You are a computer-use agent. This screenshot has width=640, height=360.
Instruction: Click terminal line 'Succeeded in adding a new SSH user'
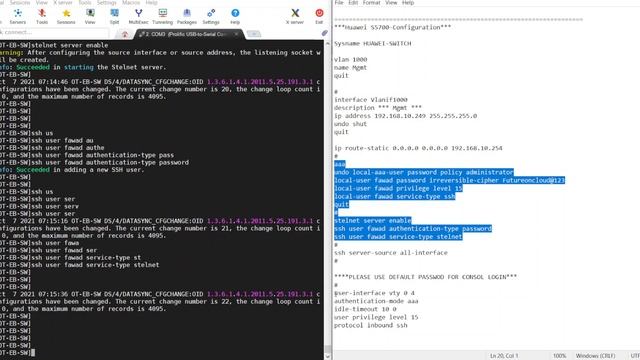tap(80, 170)
